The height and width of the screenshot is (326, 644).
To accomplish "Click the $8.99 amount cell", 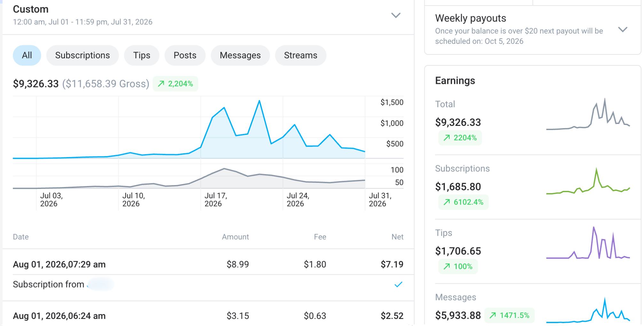I will point(238,265).
